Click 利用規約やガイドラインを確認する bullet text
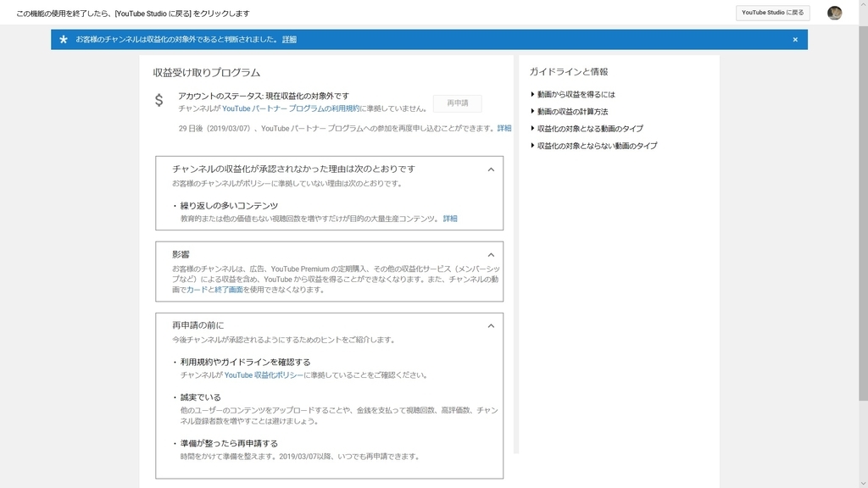 pyautogui.click(x=245, y=362)
